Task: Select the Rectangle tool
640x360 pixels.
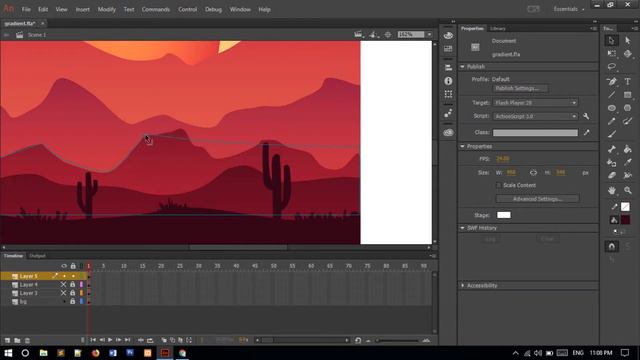Action: coord(628,95)
